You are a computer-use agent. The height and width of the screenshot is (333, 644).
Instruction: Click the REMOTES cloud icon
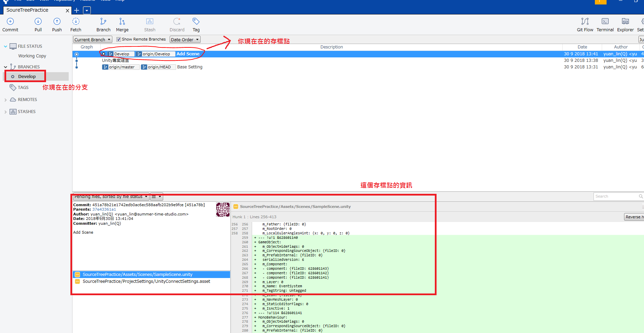click(13, 100)
